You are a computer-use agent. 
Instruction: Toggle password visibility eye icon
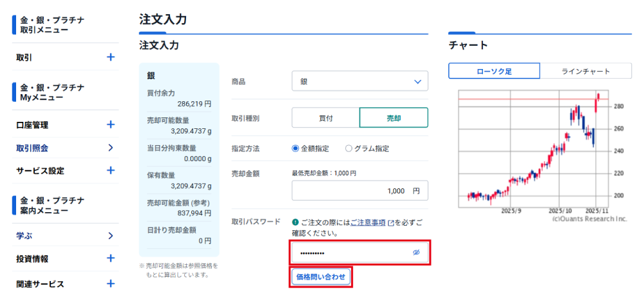[x=416, y=253]
